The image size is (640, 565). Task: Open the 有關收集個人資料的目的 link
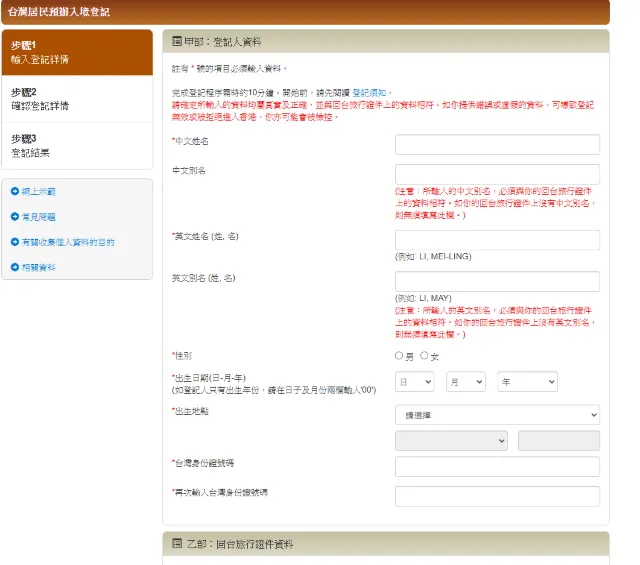coord(68,242)
